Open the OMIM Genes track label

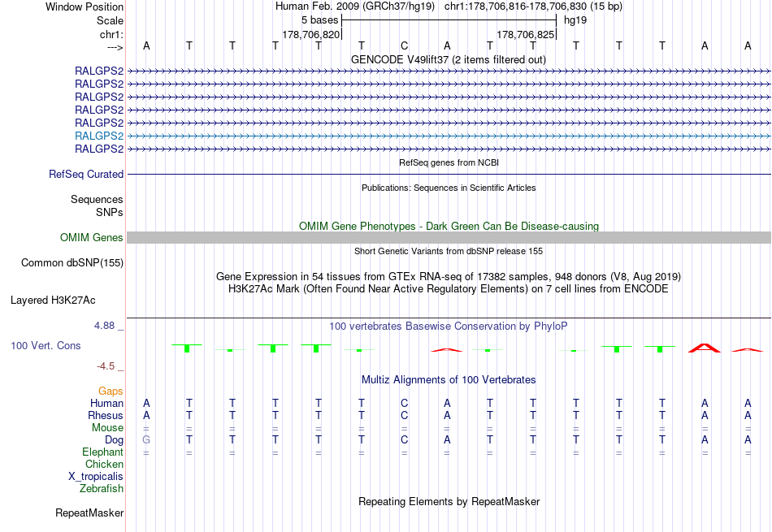pos(92,238)
